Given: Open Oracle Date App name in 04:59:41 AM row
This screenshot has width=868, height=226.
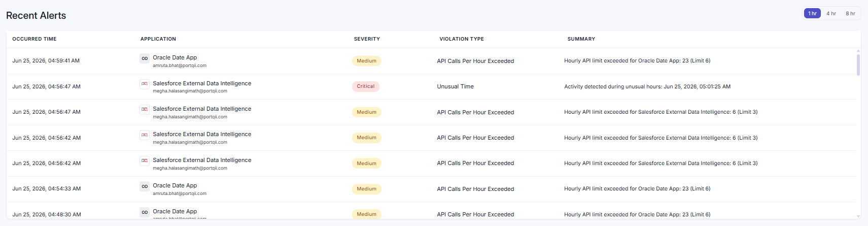Looking at the screenshot, I should coord(175,57).
